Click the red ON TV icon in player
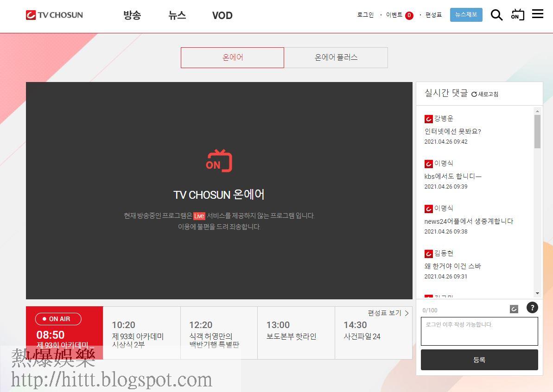Screen dimensions: 553x392 coord(219,161)
